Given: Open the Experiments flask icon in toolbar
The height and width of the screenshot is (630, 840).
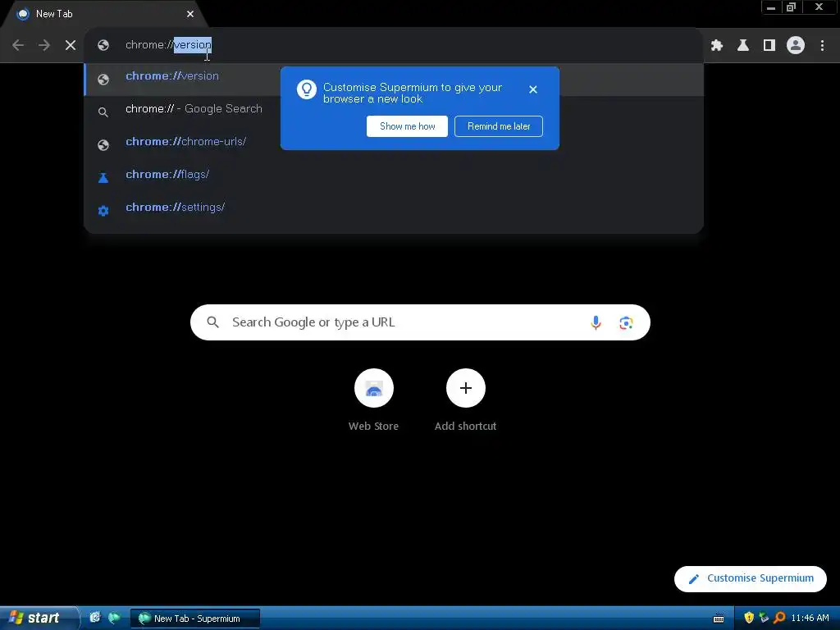Looking at the screenshot, I should [x=743, y=46].
